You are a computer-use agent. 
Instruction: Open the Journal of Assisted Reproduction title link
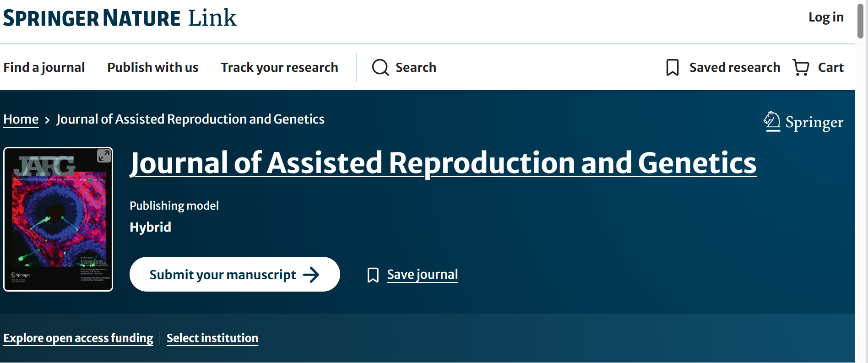[x=443, y=163]
